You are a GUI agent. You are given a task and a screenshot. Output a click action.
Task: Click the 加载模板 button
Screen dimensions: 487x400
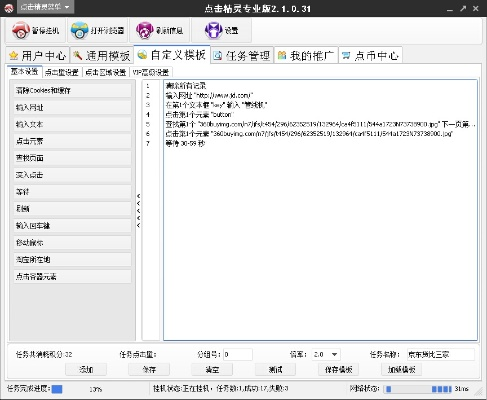click(401, 369)
